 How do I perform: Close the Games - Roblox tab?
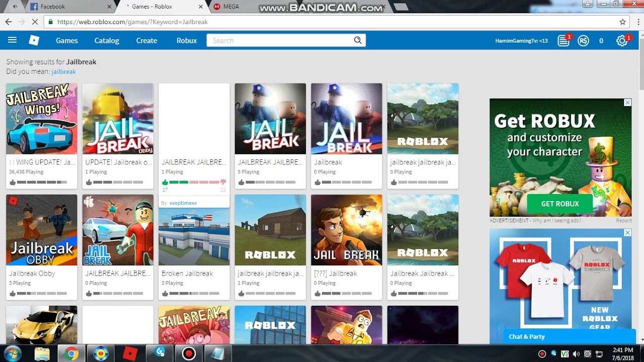201,7
